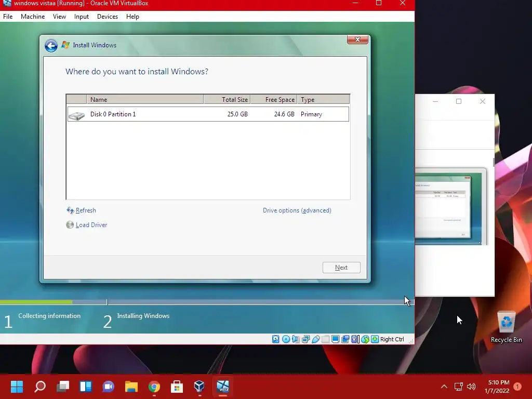Open the File menu
The image size is (532, 399).
[8, 17]
